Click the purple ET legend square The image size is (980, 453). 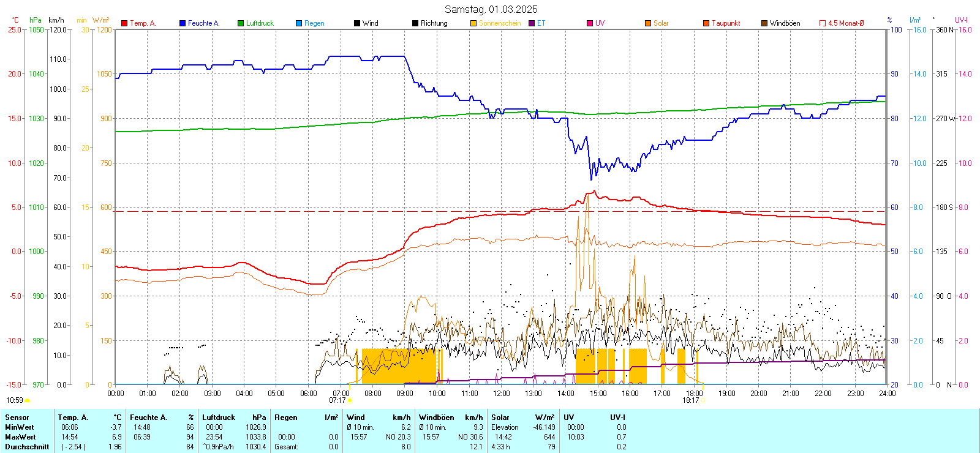pyautogui.click(x=532, y=23)
